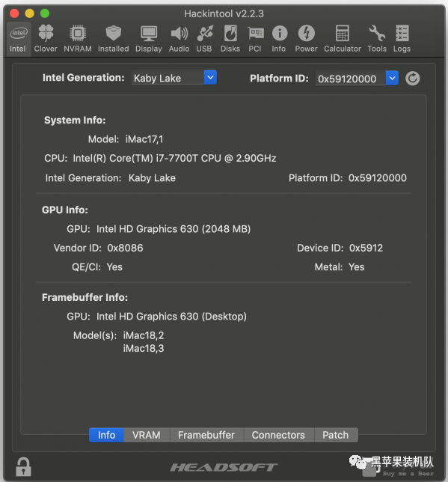Open the Power toolbar section
Viewport: 448px width, 482px height.
click(x=306, y=39)
